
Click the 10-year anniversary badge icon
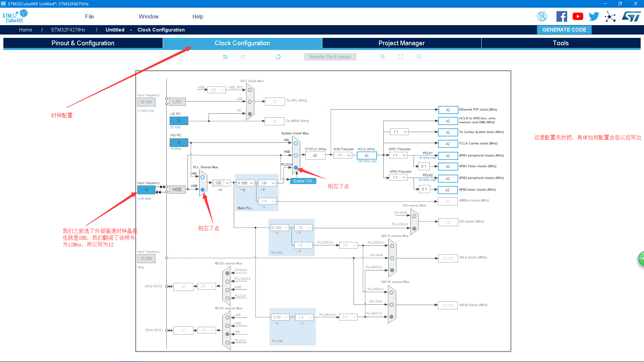pos(542,16)
